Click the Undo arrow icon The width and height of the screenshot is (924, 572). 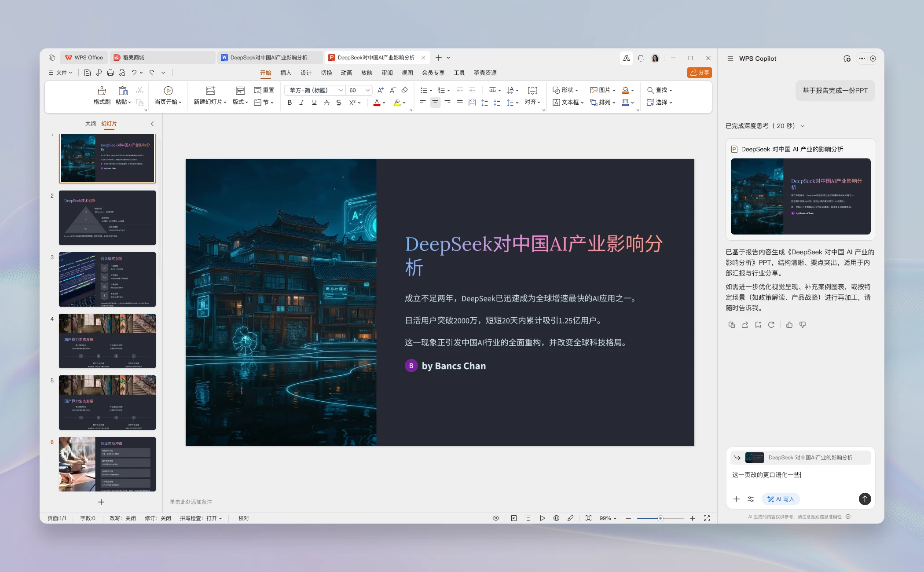point(134,73)
